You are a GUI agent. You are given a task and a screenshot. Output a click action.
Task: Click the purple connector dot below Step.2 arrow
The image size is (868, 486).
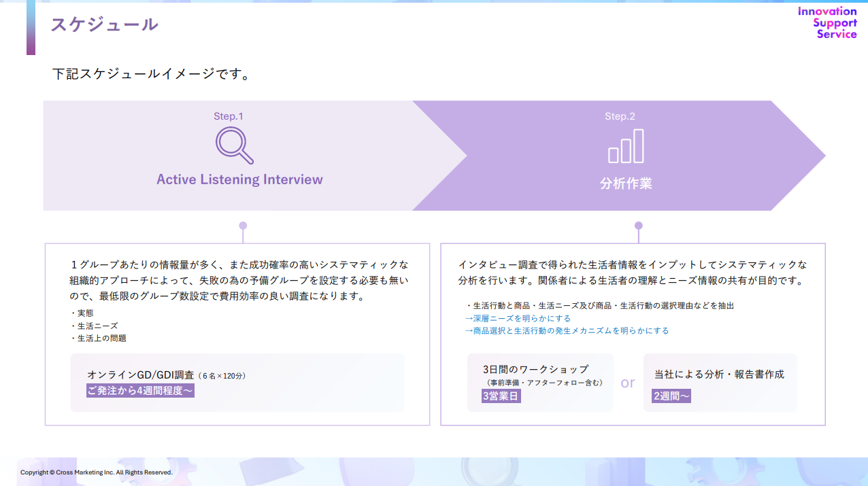click(x=637, y=224)
